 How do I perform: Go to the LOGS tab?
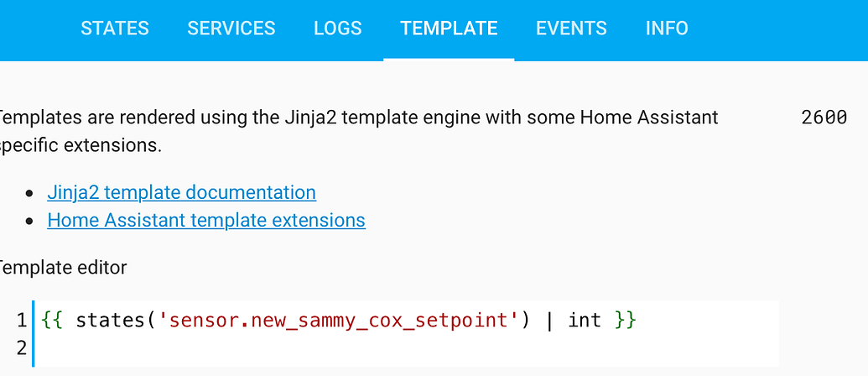(338, 29)
